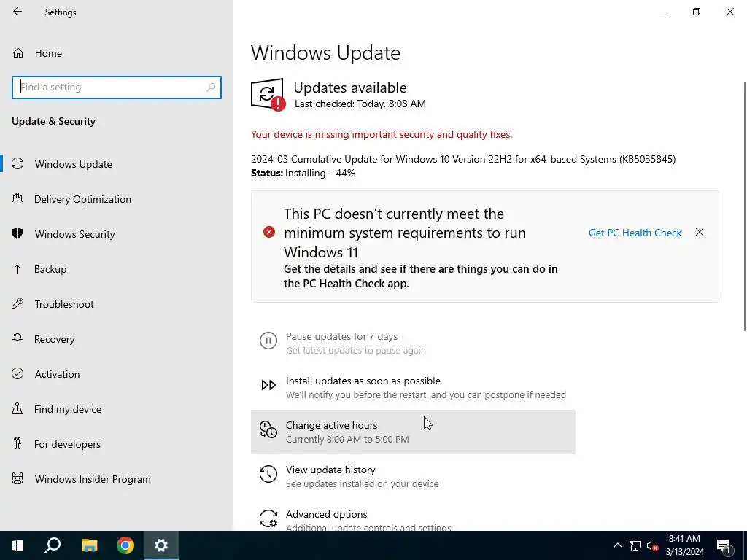
Task: Open the network icon in system tray
Action: tap(635, 545)
